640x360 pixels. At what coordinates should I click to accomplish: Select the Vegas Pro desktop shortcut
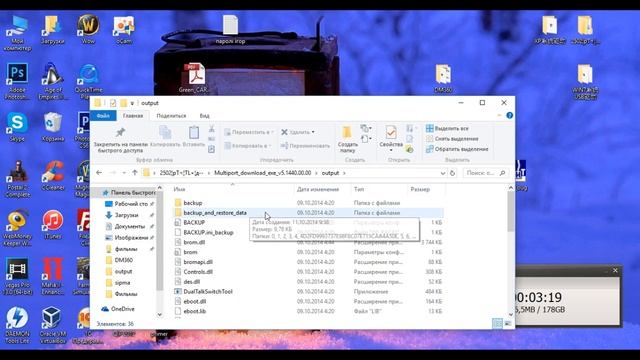[x=17, y=276]
